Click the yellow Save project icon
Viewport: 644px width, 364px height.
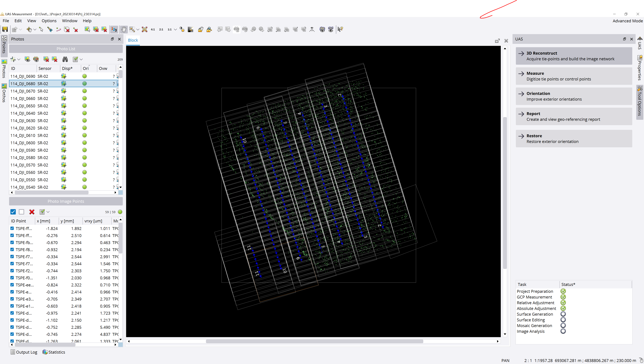pos(5,29)
